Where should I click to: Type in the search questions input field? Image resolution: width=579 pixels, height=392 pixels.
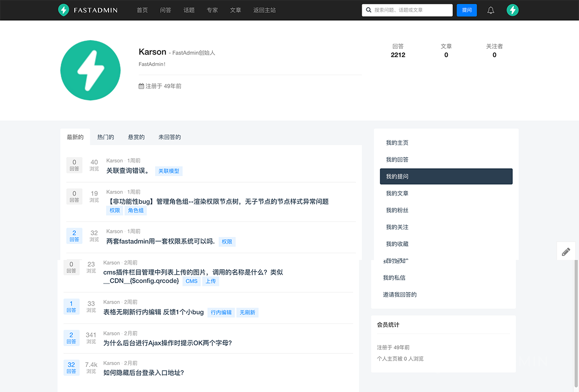pyautogui.click(x=411, y=10)
